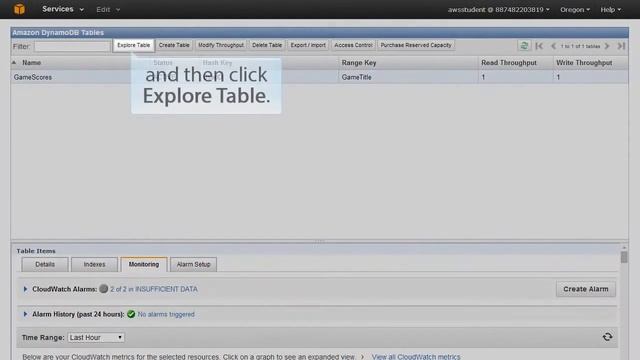Click the Create Alarm button
Screen dimensions: 640x360
click(586, 289)
